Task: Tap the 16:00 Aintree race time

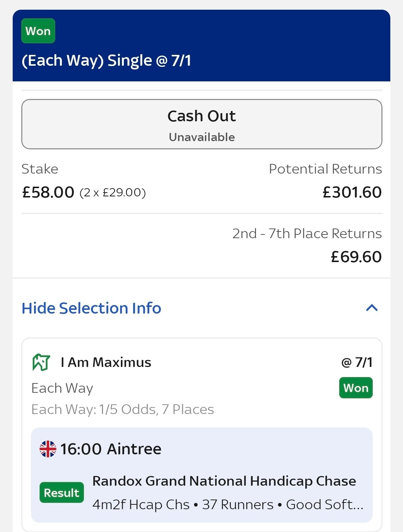Action: pyautogui.click(x=111, y=449)
